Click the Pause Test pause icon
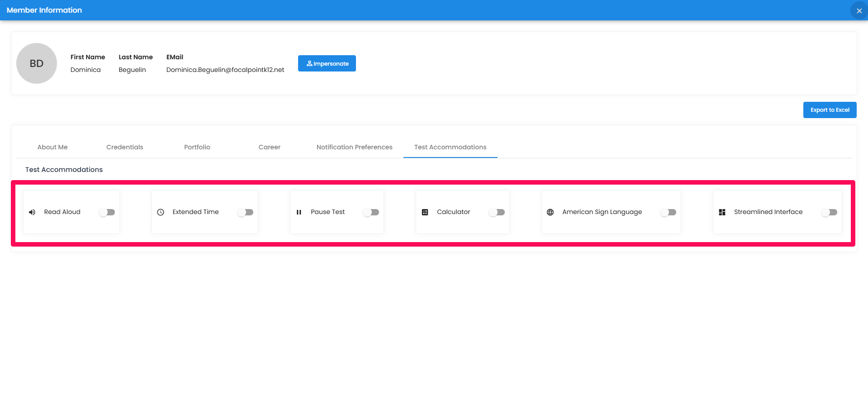868x400 pixels. pos(299,212)
